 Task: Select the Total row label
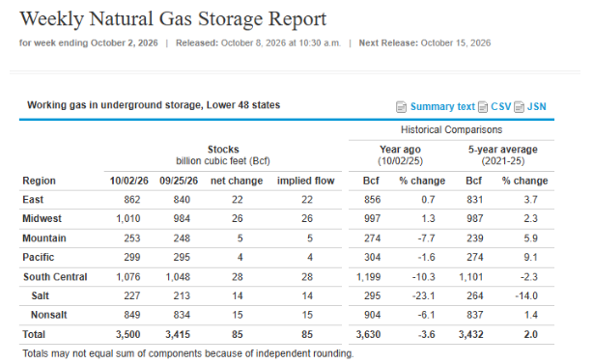click(34, 334)
